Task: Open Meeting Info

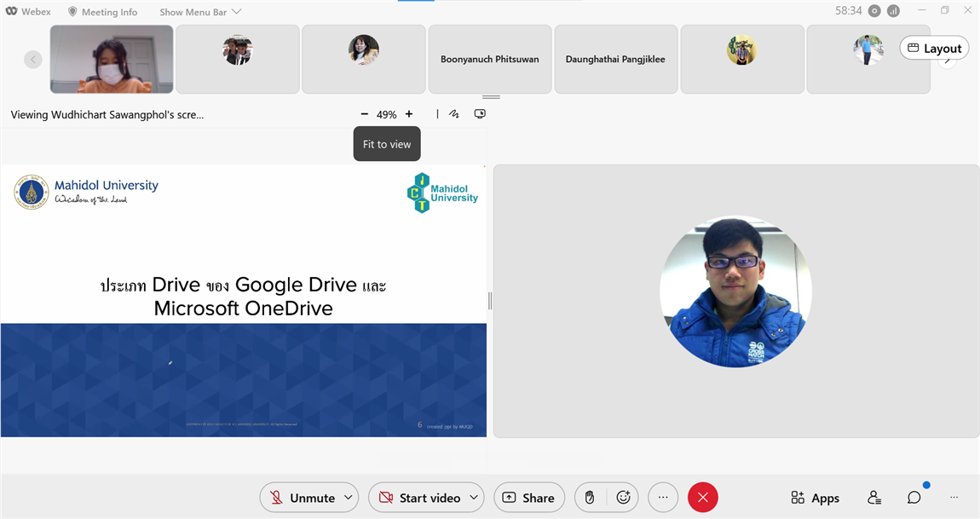Action: coord(102,12)
